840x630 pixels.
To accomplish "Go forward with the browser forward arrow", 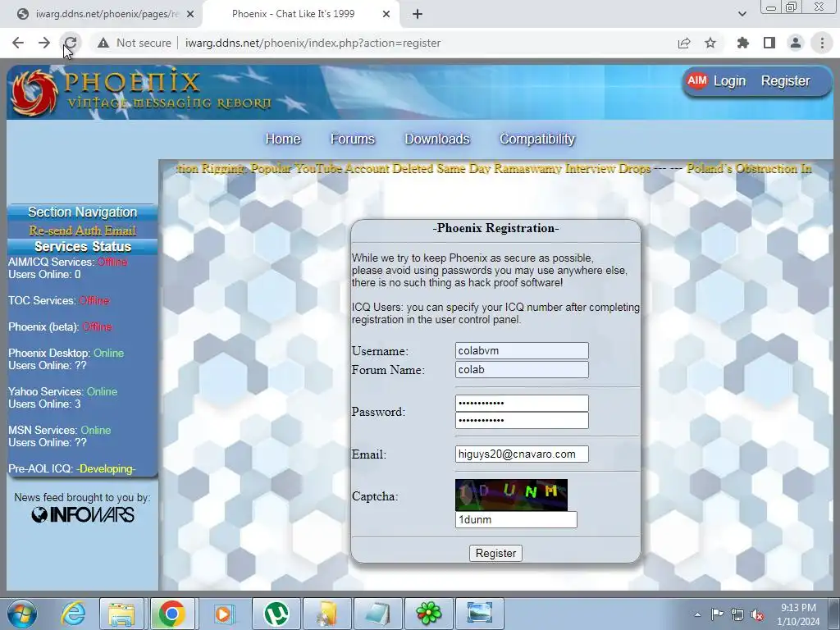I will pos(44,43).
